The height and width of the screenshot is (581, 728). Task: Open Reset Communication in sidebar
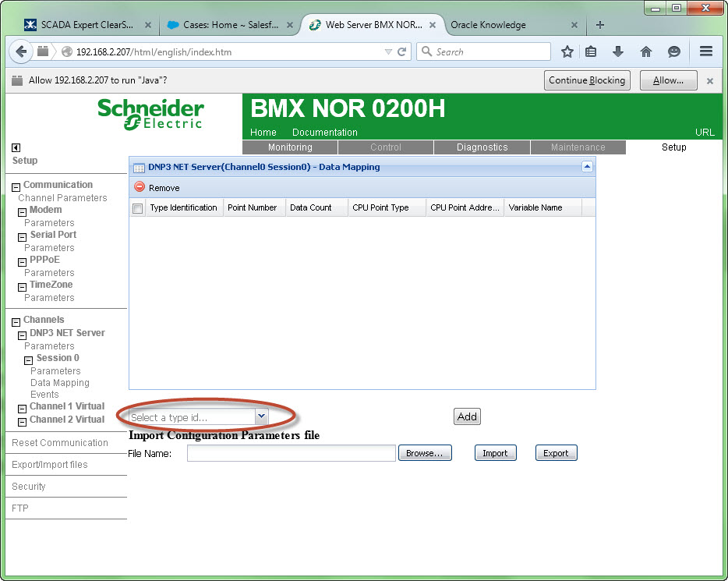tap(60, 443)
